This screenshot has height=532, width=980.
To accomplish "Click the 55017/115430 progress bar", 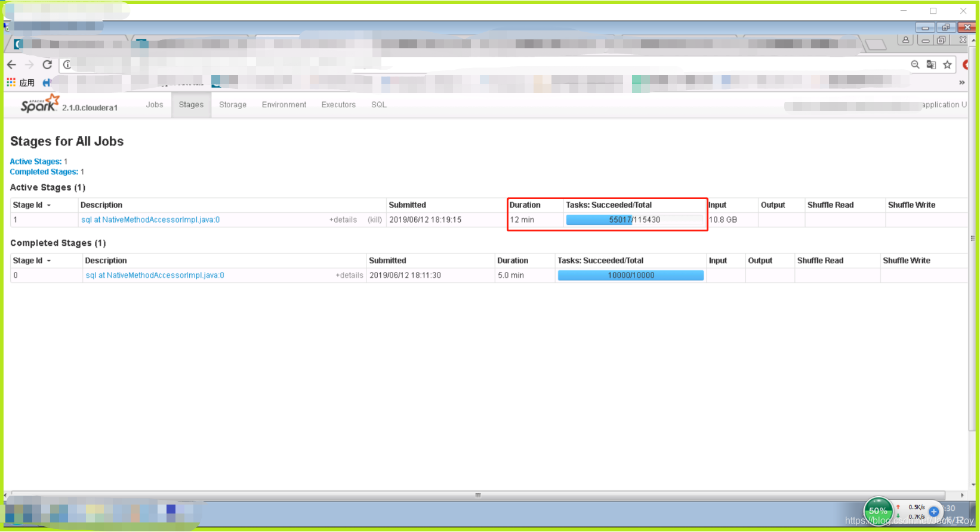I will 634,219.
